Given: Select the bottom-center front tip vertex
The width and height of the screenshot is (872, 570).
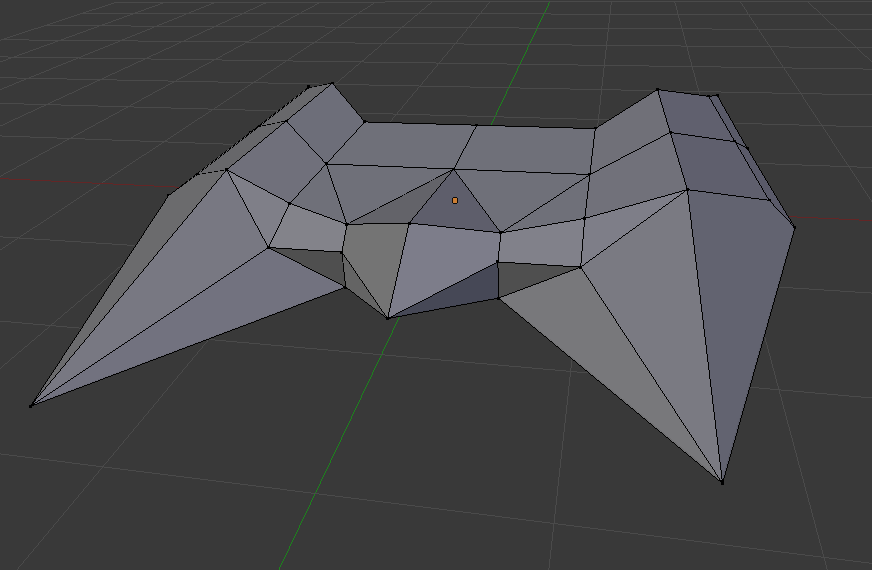Looking at the screenshot, I should click(x=388, y=318).
